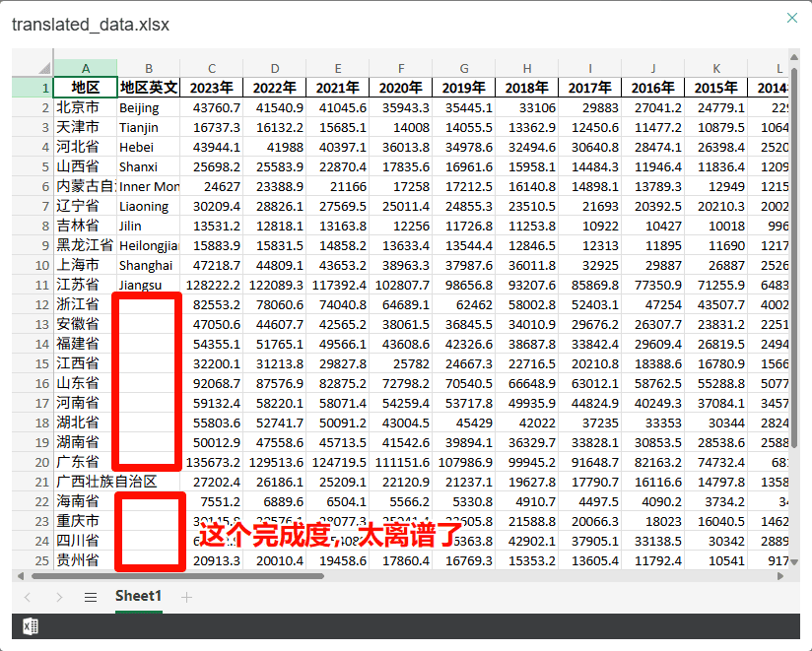Select the Liaoning cell

(x=149, y=206)
